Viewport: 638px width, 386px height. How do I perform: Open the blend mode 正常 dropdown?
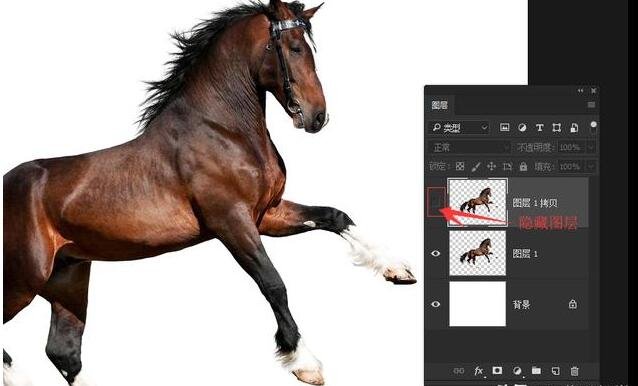click(x=470, y=147)
